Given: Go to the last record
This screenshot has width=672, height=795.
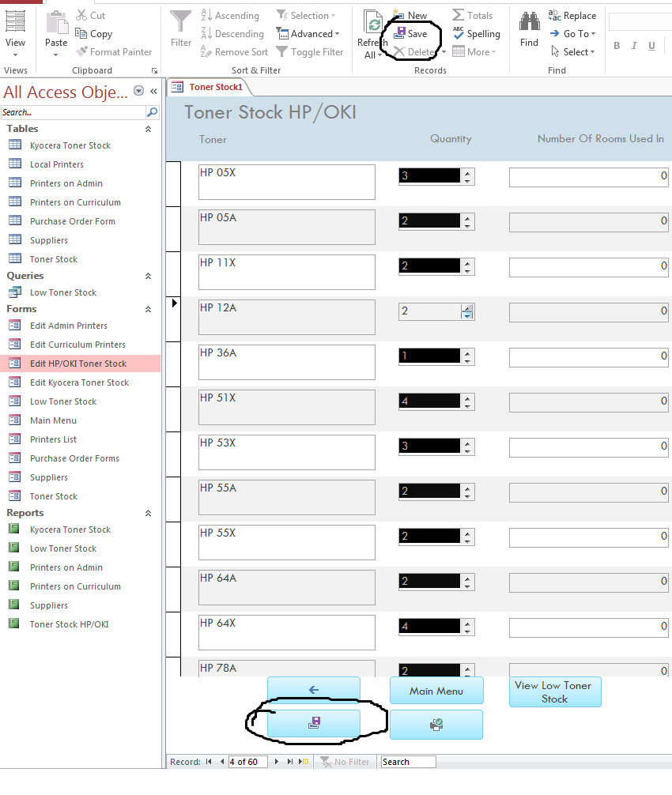Looking at the screenshot, I should [x=289, y=762].
